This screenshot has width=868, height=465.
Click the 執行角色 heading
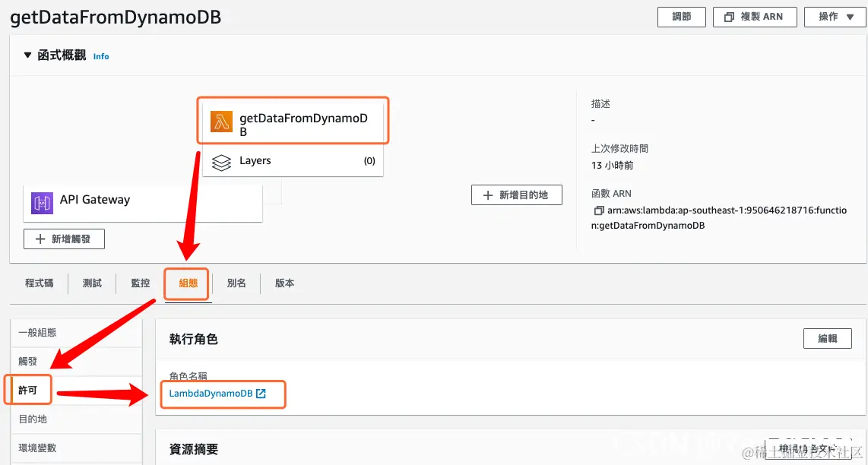[x=193, y=340]
